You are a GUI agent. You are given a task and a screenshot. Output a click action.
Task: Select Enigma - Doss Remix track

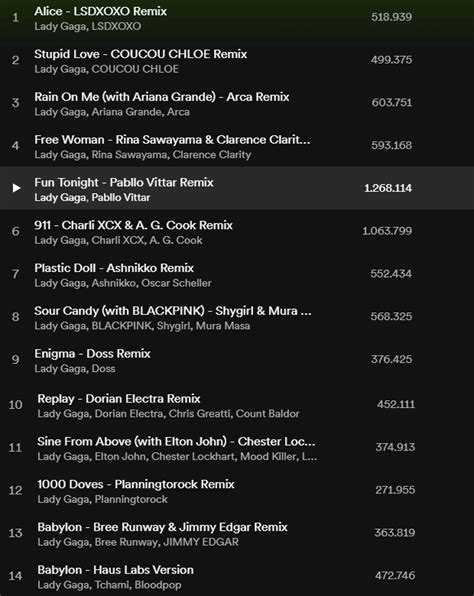tap(92, 354)
